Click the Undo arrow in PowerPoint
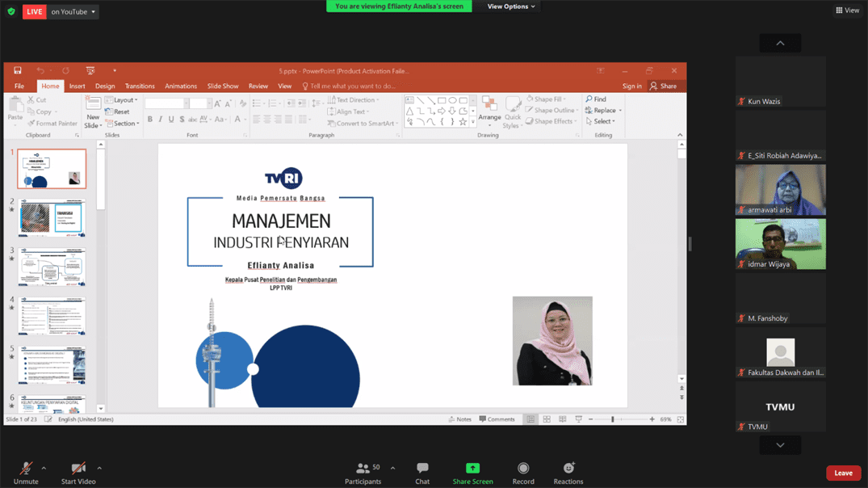Image resolution: width=868 pixels, height=488 pixels. click(x=40, y=70)
